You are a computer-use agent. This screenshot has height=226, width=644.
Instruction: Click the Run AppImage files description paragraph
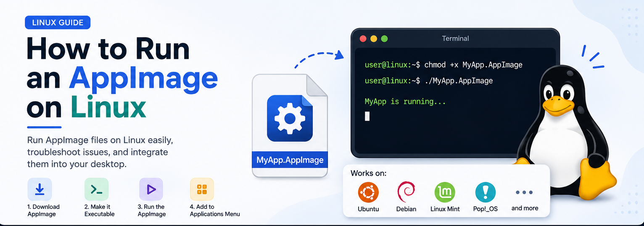pos(100,152)
